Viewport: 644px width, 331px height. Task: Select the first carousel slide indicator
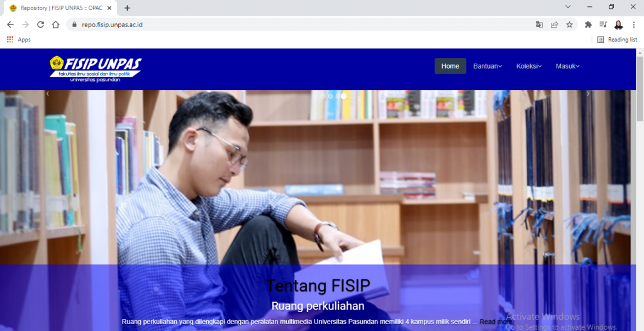pos(323,96)
